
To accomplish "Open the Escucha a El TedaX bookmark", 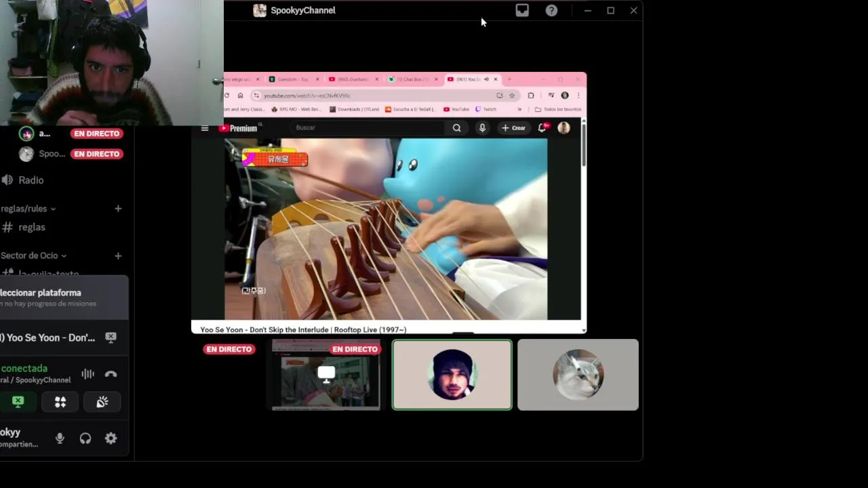I will pos(410,109).
